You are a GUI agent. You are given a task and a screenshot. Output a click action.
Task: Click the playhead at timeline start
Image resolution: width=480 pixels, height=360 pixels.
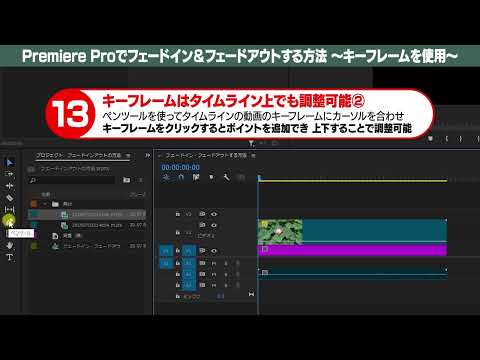pyautogui.click(x=259, y=178)
